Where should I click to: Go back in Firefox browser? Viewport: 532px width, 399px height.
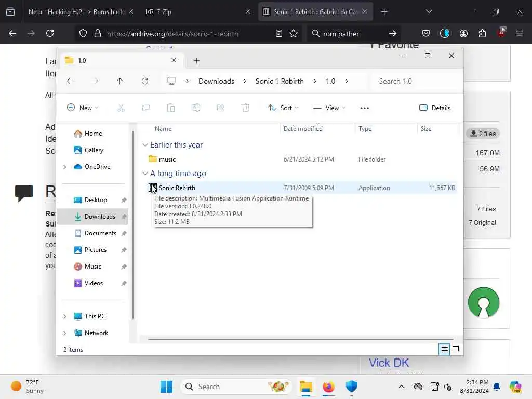point(12,33)
